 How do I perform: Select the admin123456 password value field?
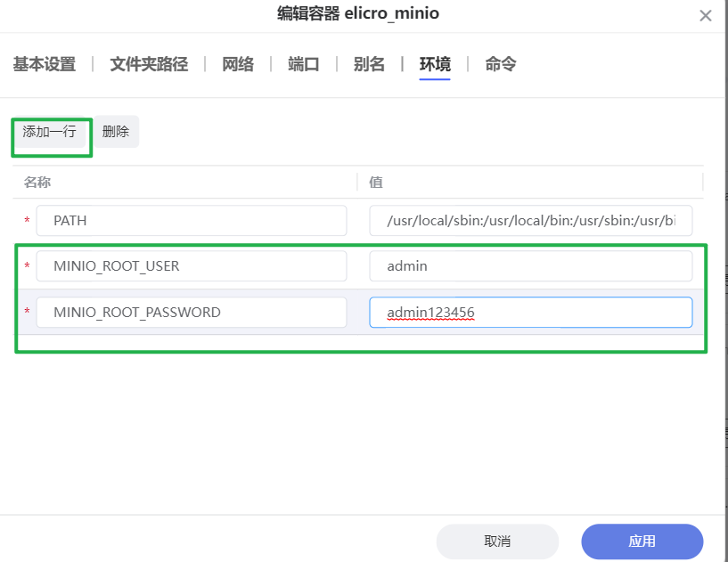click(530, 312)
